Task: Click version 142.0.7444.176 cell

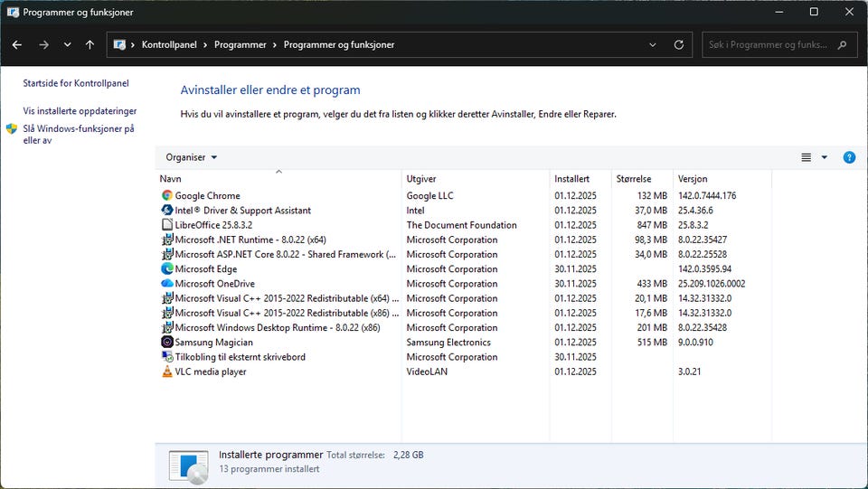Action: (707, 195)
